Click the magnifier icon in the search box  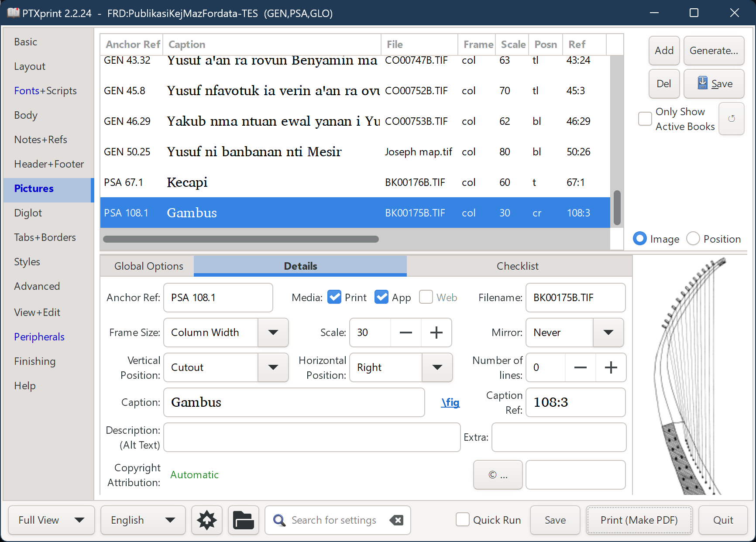coord(279,520)
